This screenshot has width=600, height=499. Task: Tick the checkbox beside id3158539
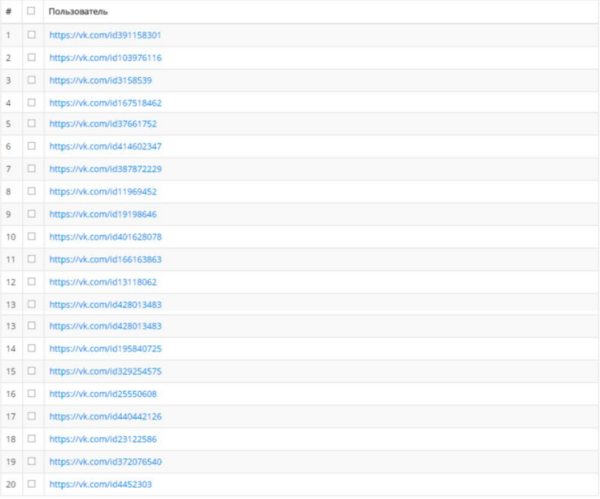tap(31, 80)
